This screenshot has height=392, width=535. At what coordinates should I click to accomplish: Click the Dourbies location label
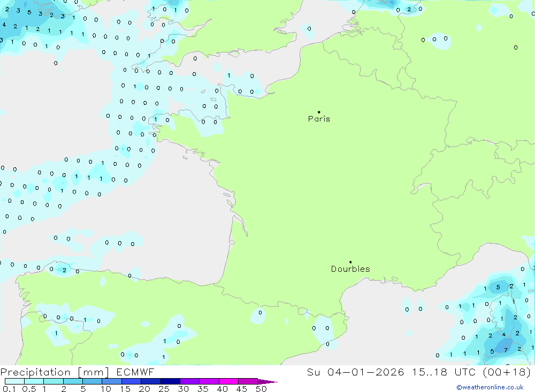(x=350, y=269)
